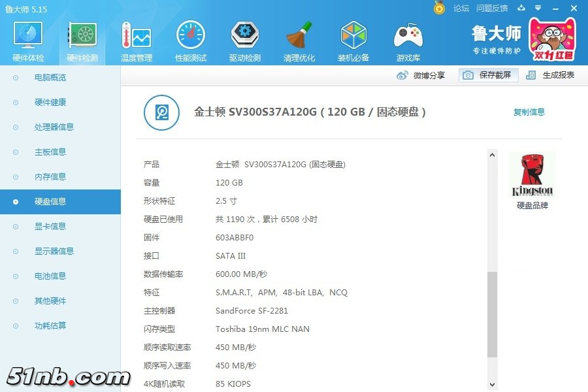Open 显卡信息 in the left sidebar
The width and height of the screenshot is (588, 392).
[x=50, y=227]
